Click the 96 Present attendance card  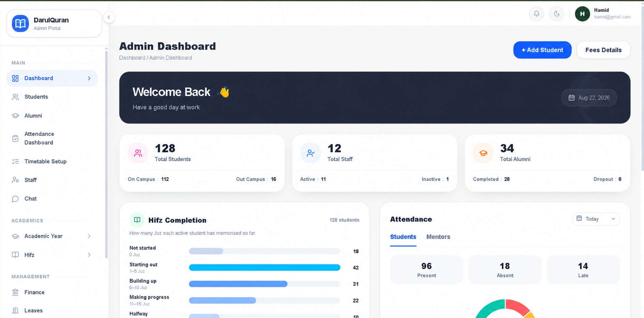[427, 270]
